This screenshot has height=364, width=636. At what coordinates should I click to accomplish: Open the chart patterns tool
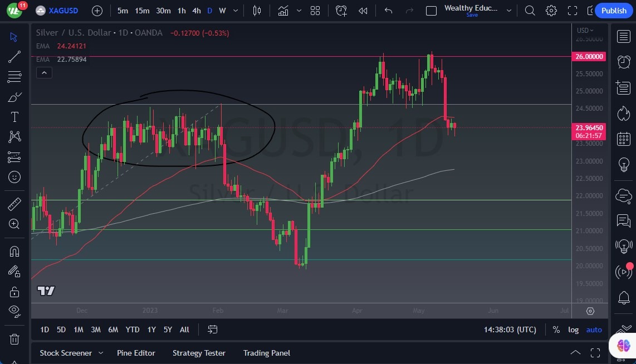coord(14,136)
